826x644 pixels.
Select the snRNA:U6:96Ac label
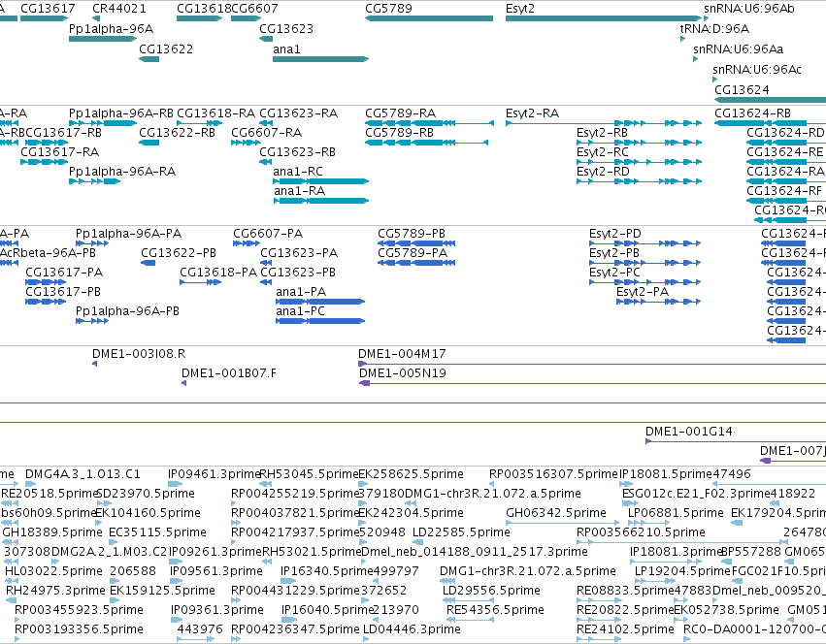[757, 70]
